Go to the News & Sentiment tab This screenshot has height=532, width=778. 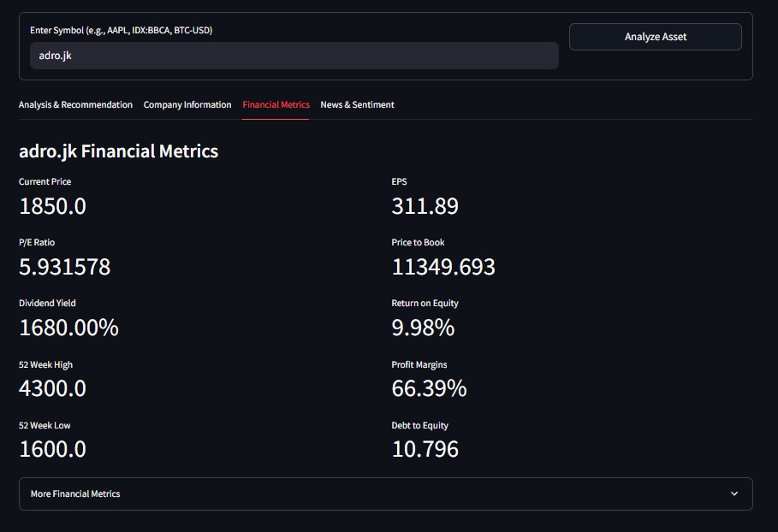tap(357, 104)
